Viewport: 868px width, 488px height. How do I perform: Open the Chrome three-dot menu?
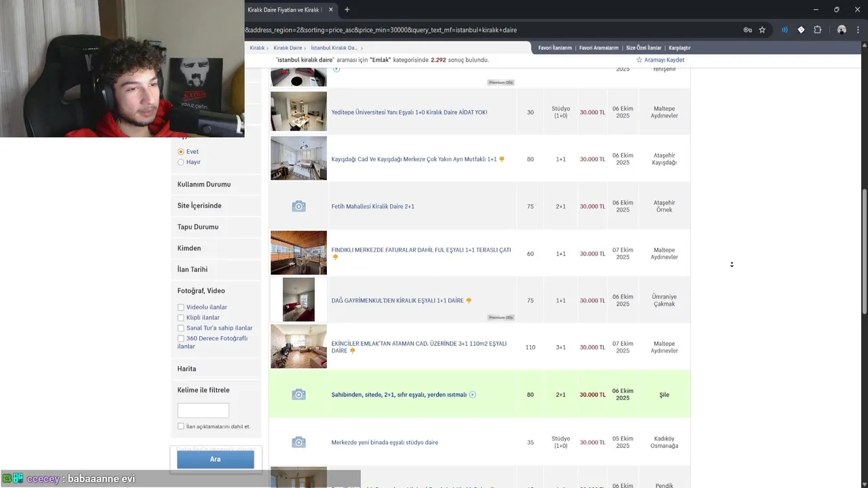(x=859, y=30)
